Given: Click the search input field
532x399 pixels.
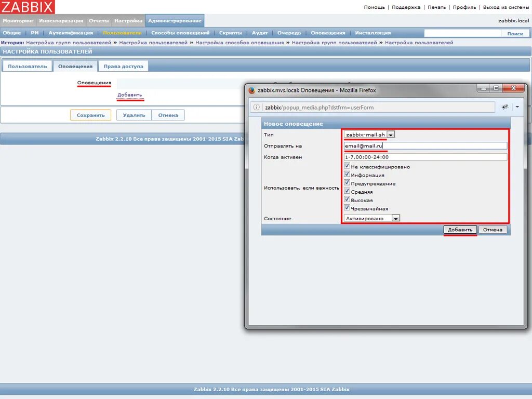Looking at the screenshot, I should [x=462, y=33].
